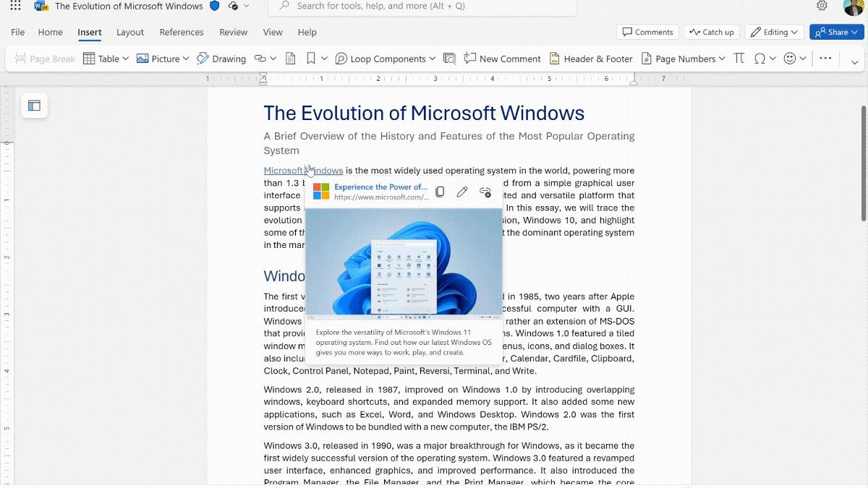Copy the Microsoft link from the preview card

point(441,192)
